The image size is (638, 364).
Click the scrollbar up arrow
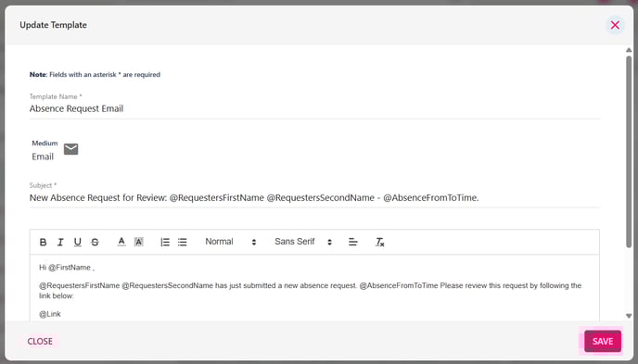(x=629, y=50)
